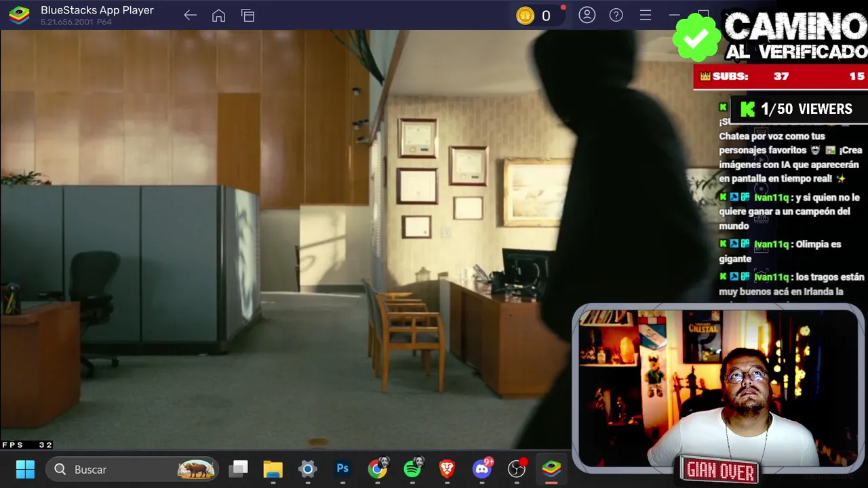Open Brave browser from the taskbar

447,469
